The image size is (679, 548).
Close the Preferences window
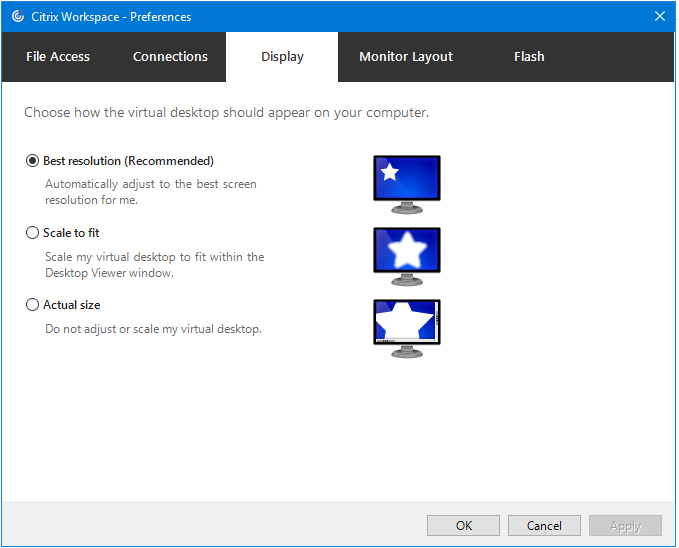pos(661,16)
